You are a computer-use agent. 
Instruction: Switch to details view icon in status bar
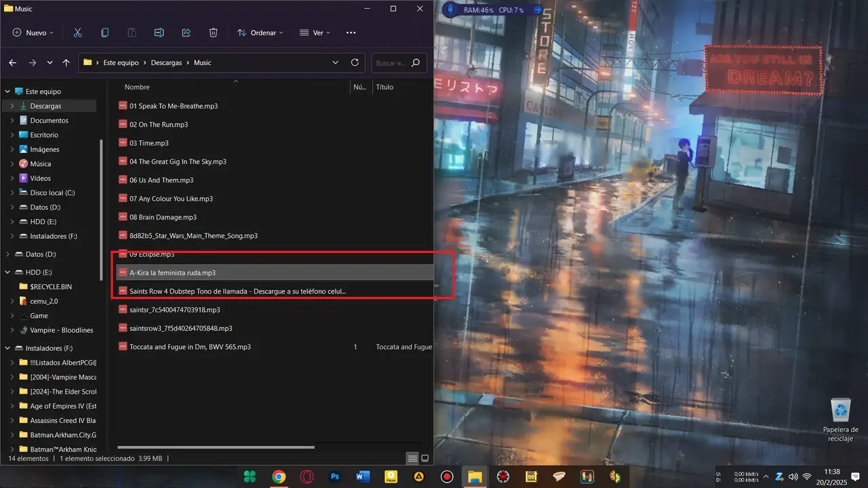click(412, 459)
